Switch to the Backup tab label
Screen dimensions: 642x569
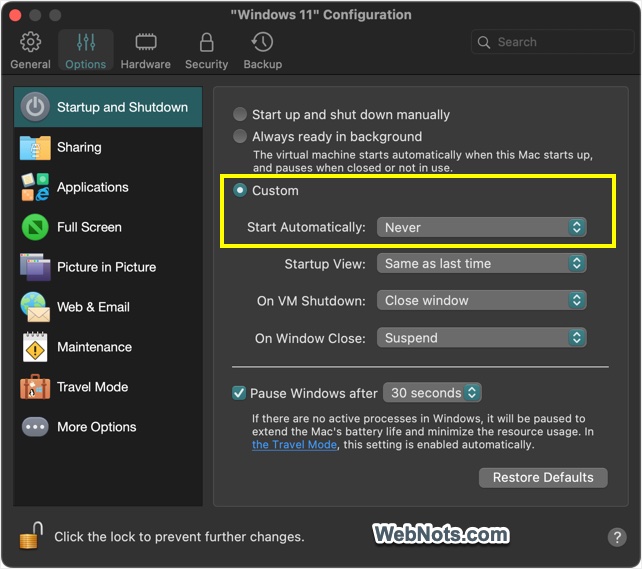click(262, 64)
